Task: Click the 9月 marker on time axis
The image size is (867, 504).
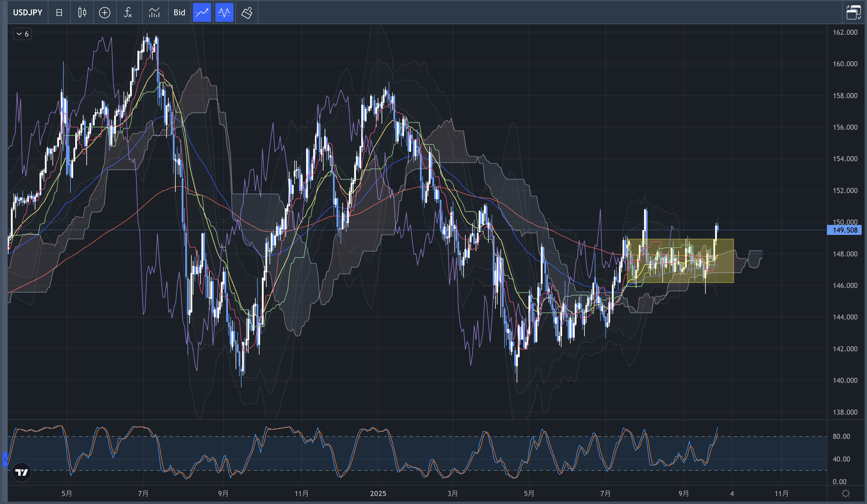Action: pyautogui.click(x=683, y=494)
